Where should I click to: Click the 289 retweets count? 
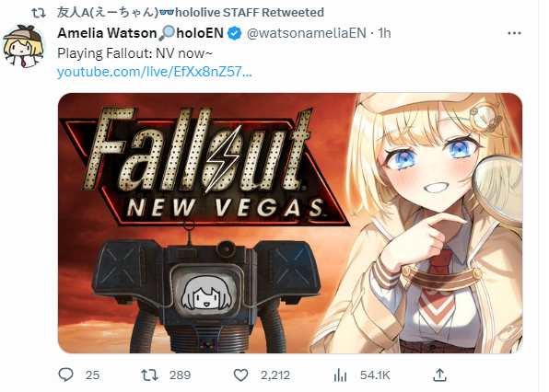[x=180, y=375]
